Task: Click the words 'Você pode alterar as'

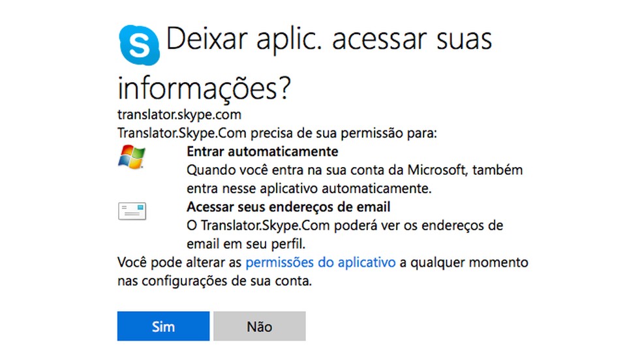Action: 179,264
